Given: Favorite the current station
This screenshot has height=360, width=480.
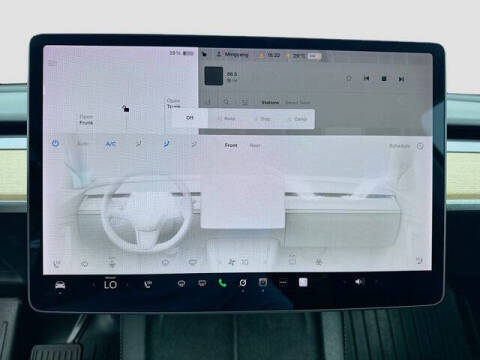Looking at the screenshot, I should [348, 78].
